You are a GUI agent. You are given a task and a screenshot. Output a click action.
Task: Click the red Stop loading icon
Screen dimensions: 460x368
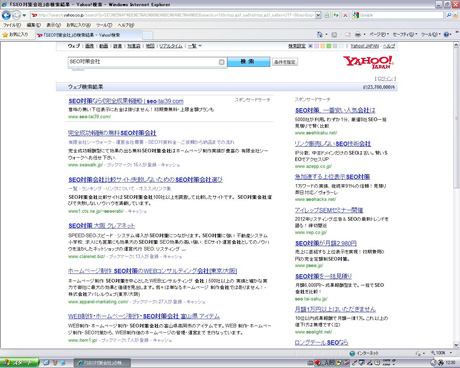point(345,15)
